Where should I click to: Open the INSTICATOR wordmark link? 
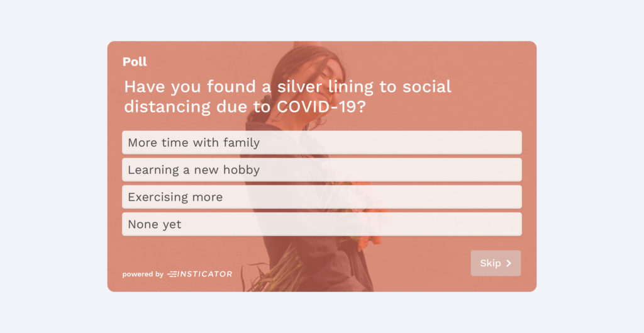click(x=204, y=274)
